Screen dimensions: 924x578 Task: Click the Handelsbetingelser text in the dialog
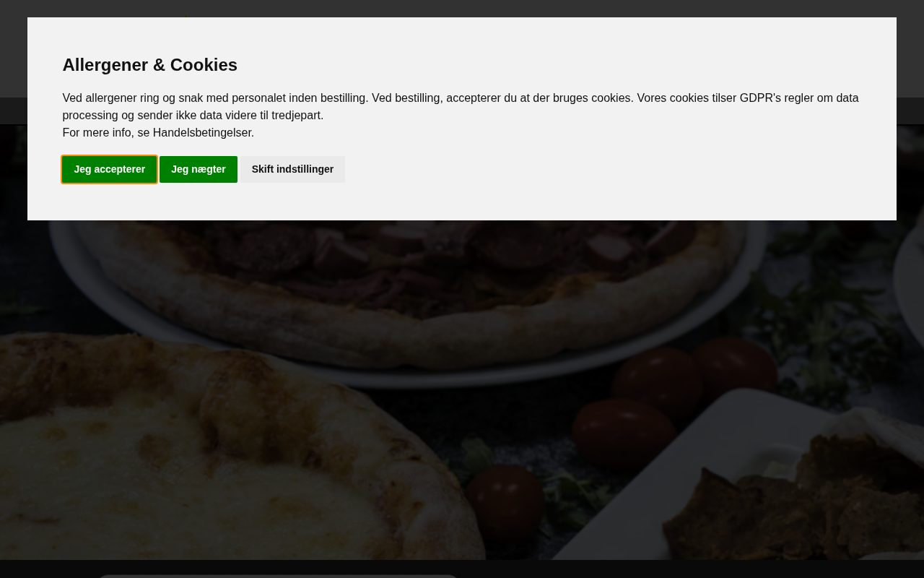tap(203, 133)
